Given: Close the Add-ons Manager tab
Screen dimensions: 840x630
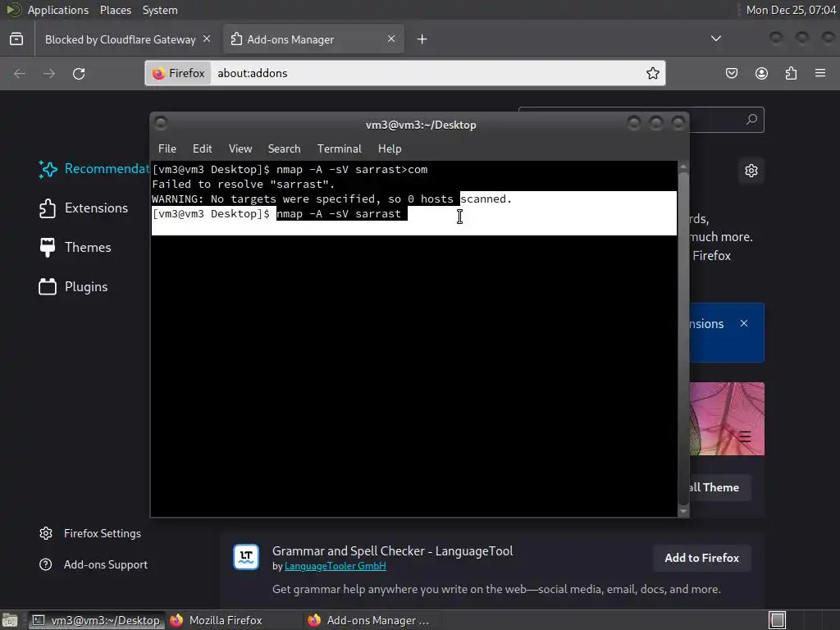Looking at the screenshot, I should [x=391, y=39].
